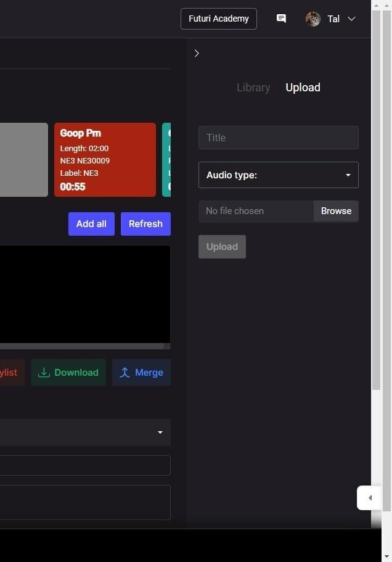Open Futuri Academy
392x562 pixels.
coord(218,19)
